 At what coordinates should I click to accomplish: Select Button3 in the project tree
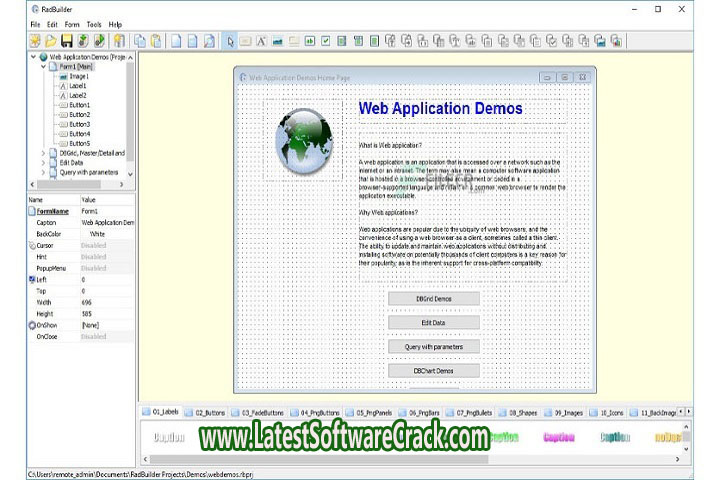[x=79, y=124]
